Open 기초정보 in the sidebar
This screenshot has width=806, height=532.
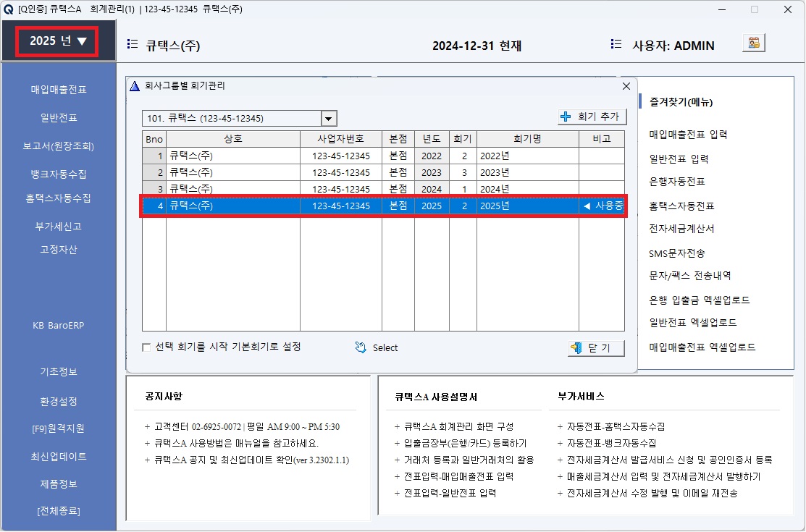[59, 371]
